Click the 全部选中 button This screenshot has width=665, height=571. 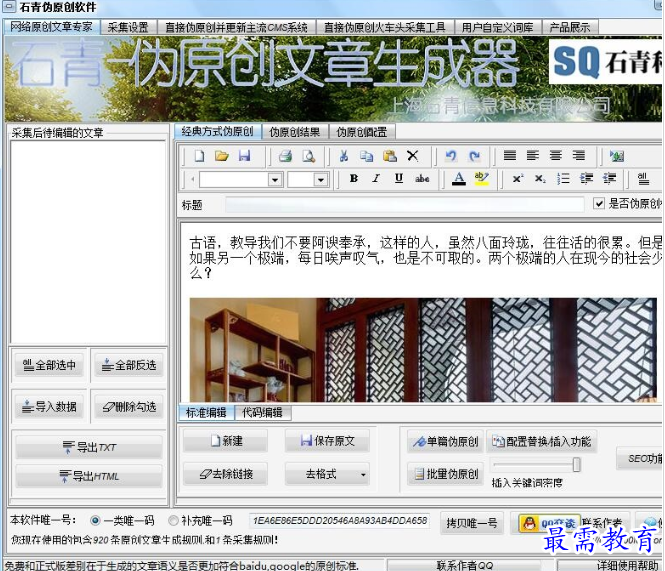49,365
